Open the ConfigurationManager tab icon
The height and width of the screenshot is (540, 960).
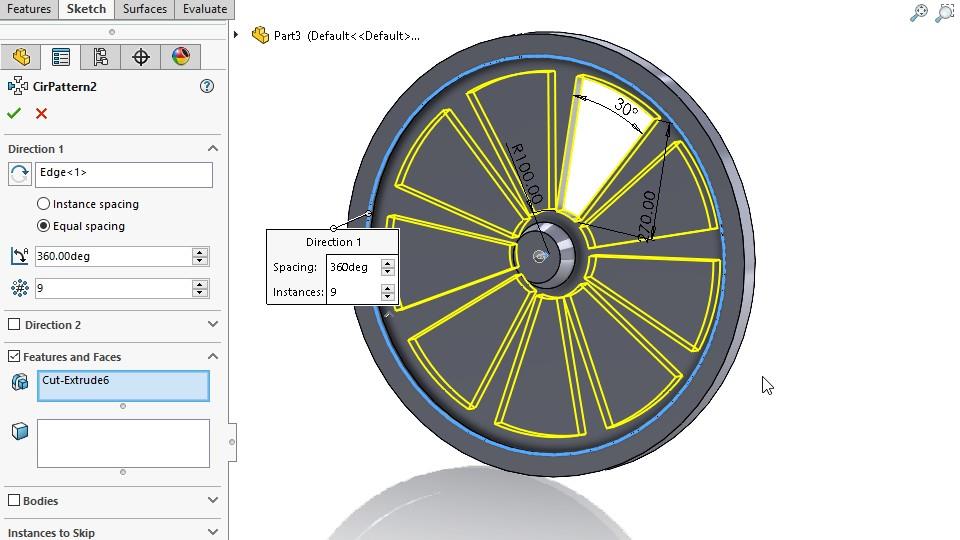(101, 57)
